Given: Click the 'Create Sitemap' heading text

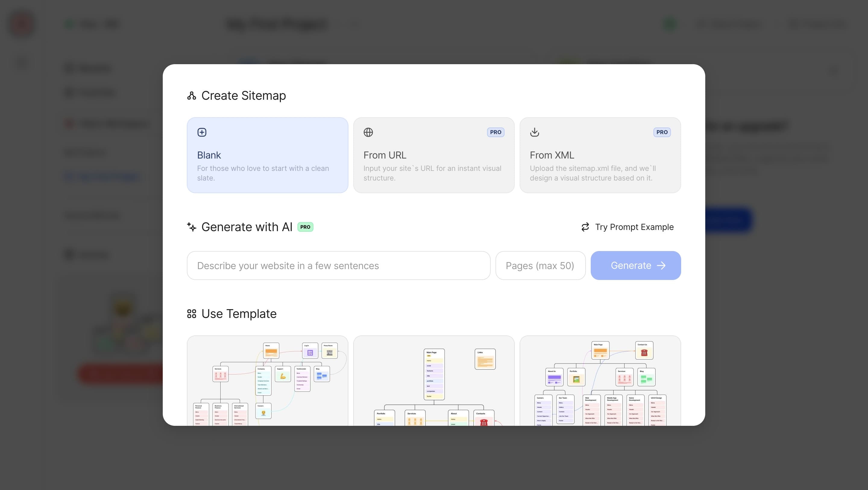Looking at the screenshot, I should [x=244, y=96].
